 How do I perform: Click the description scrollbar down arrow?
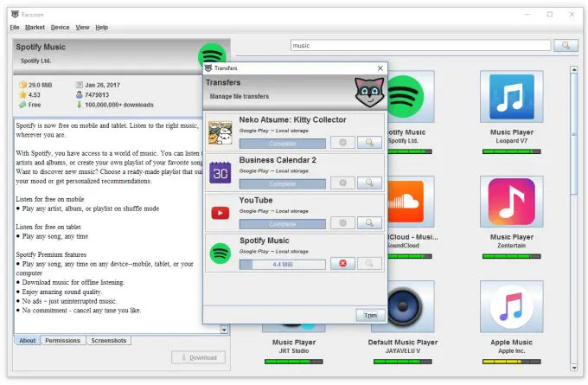point(225,330)
